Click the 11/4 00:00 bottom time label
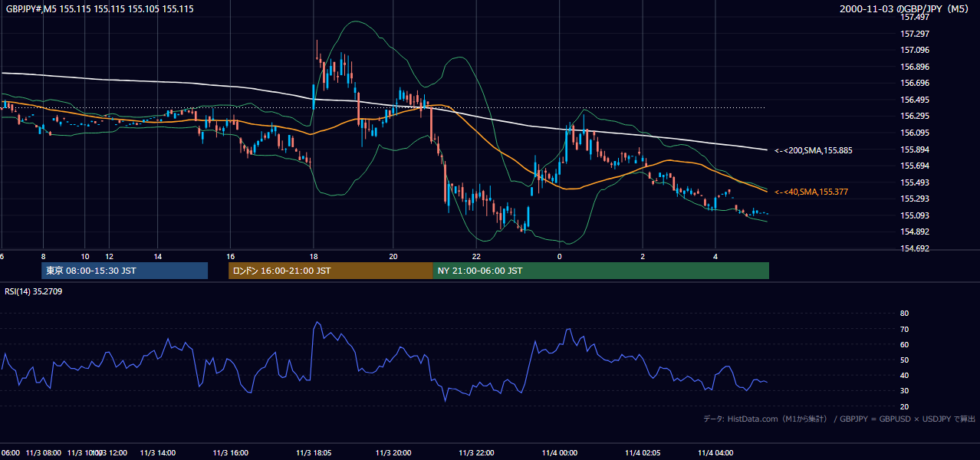This screenshot has width=980, height=460. pos(559,453)
